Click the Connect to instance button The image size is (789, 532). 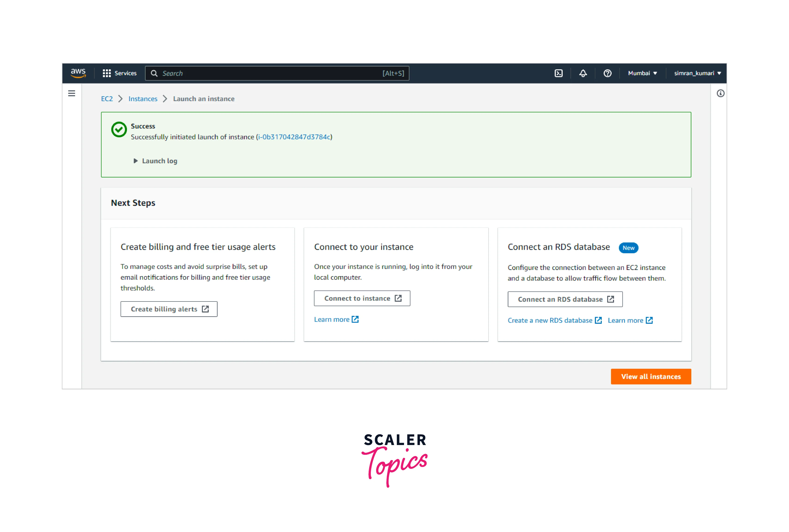[362, 298]
